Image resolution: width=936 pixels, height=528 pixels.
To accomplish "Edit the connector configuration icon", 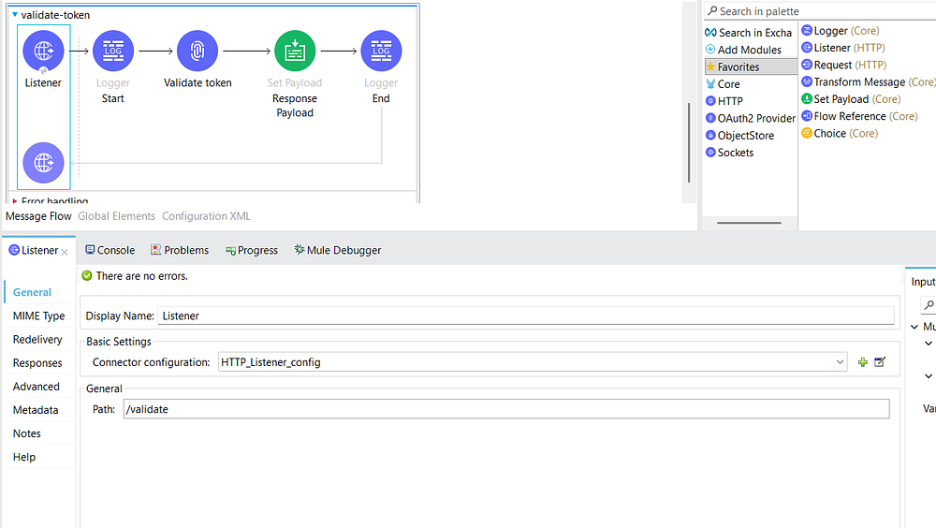I will click(880, 362).
